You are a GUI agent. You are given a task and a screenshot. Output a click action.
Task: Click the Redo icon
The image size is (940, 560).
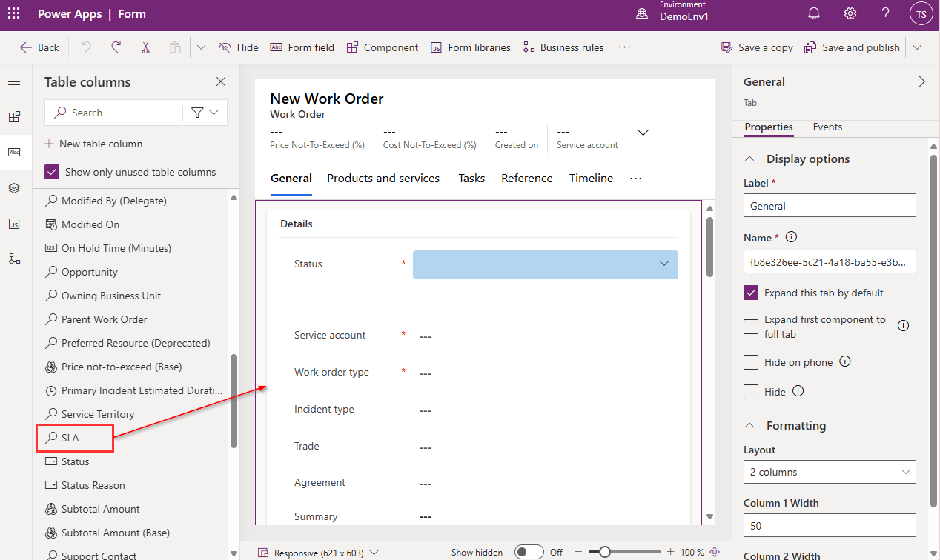(116, 47)
